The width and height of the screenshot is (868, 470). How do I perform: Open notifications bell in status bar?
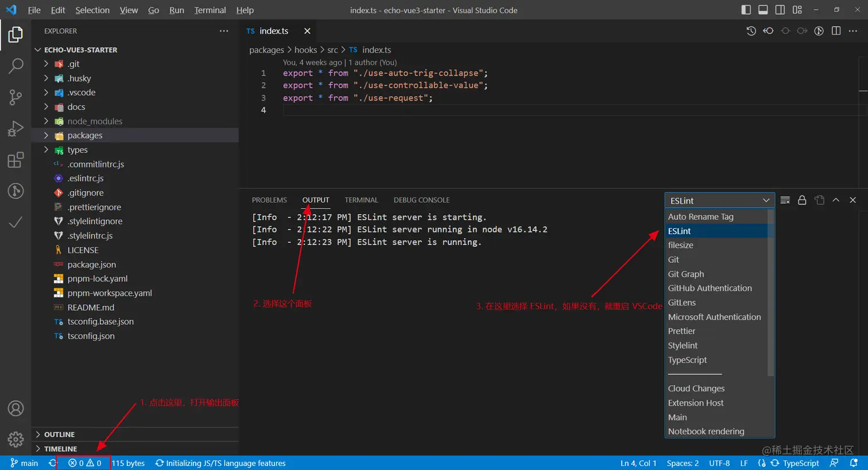pos(854,463)
